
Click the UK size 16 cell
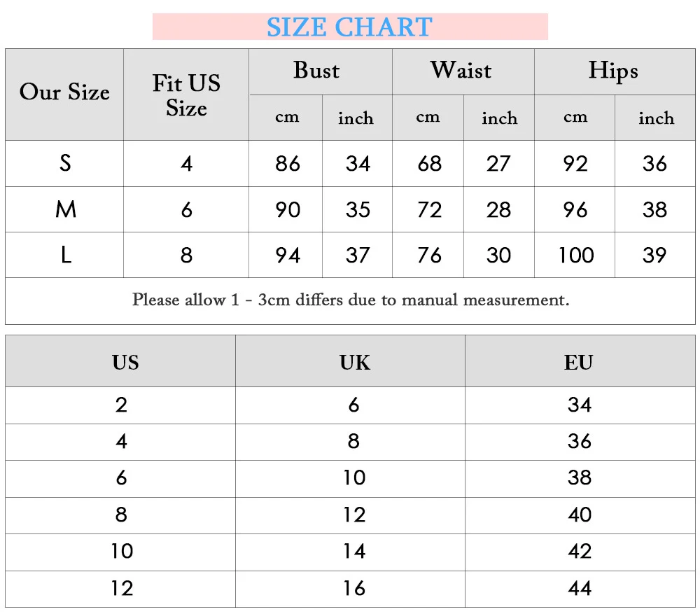pyautogui.click(x=354, y=589)
